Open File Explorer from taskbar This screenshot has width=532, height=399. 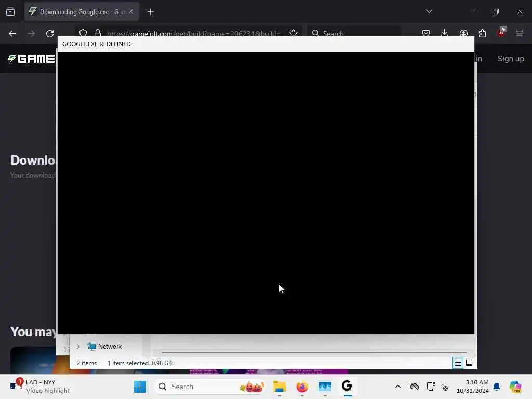(279, 387)
